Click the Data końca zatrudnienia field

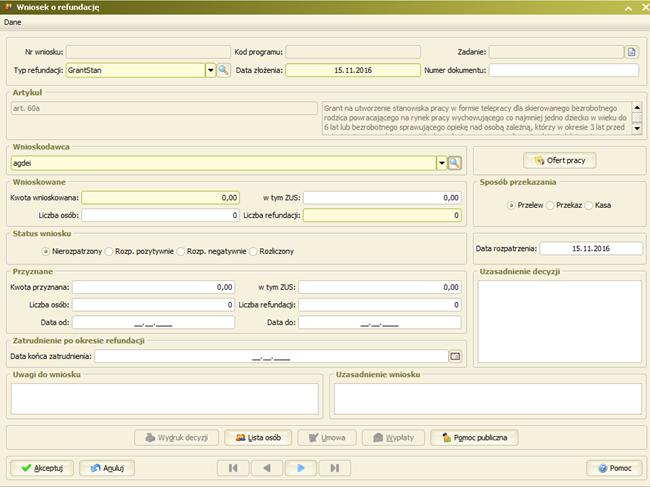tap(271, 356)
